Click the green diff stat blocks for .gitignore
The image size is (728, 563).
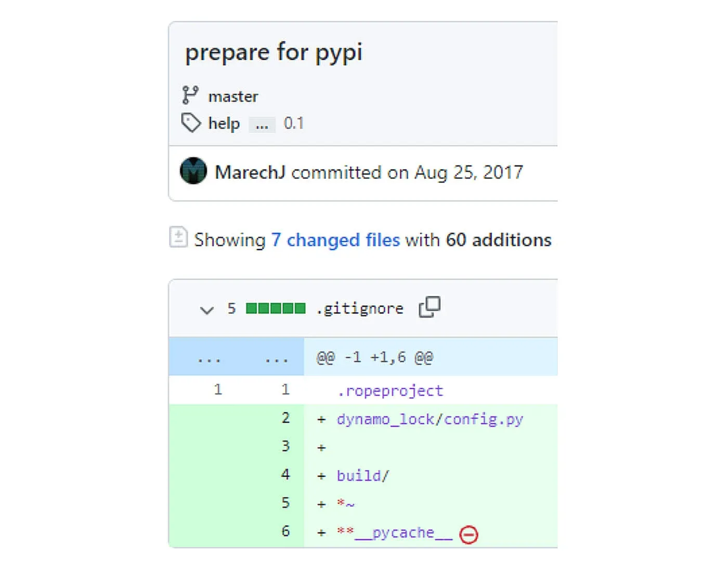pyautogui.click(x=276, y=308)
